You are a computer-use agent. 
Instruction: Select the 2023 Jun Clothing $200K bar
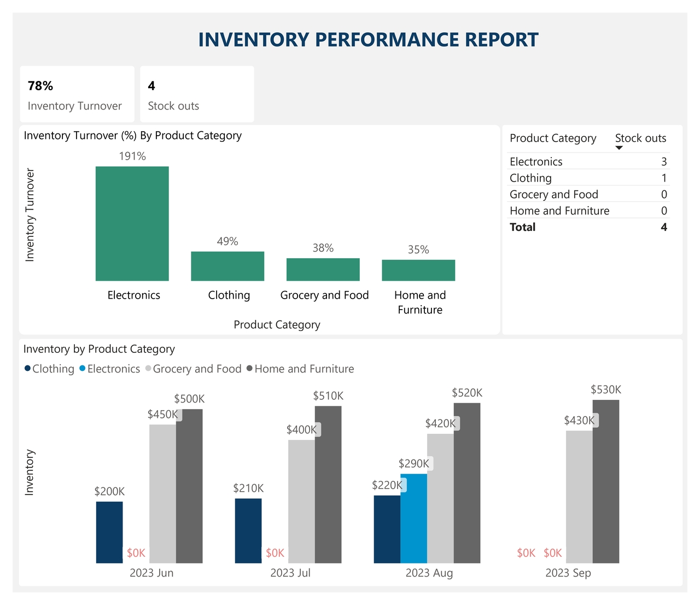109,532
